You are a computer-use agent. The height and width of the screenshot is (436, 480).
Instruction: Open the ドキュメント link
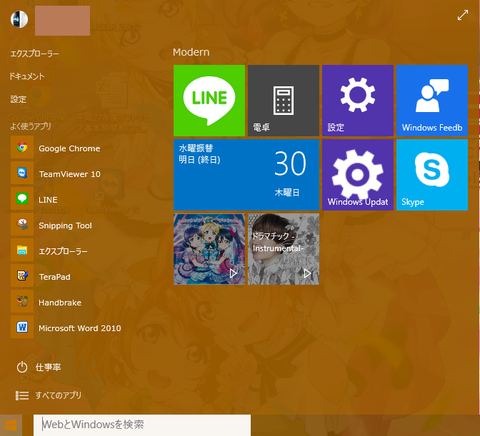27,76
